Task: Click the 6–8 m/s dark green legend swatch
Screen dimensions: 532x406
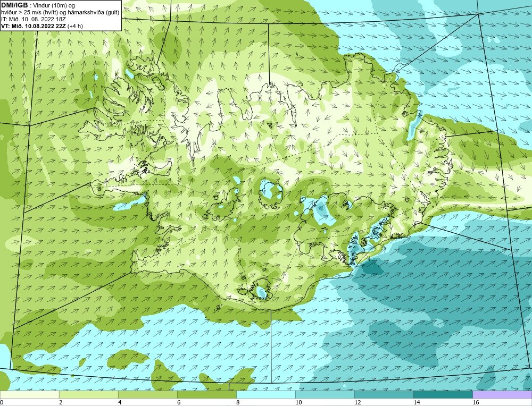Action: pos(206,395)
